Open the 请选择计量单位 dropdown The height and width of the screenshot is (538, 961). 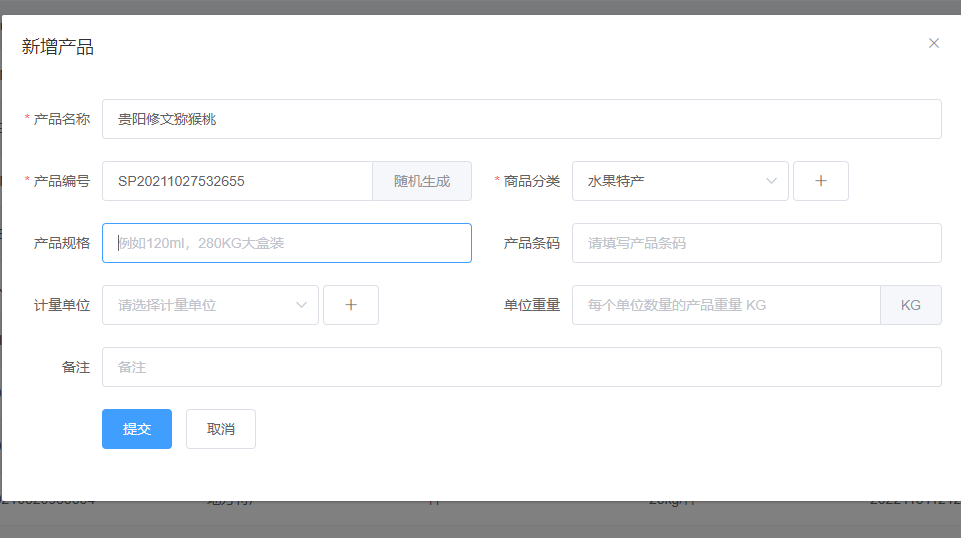[x=210, y=305]
